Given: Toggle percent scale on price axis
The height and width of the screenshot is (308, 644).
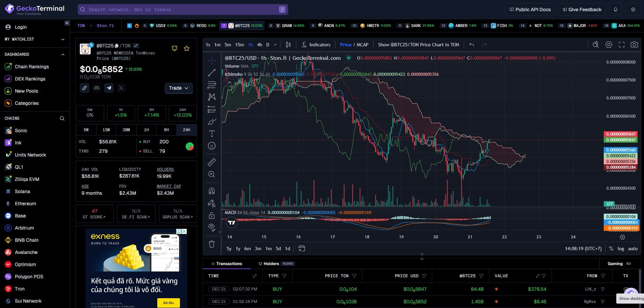Looking at the screenshot, I should 611,248.
